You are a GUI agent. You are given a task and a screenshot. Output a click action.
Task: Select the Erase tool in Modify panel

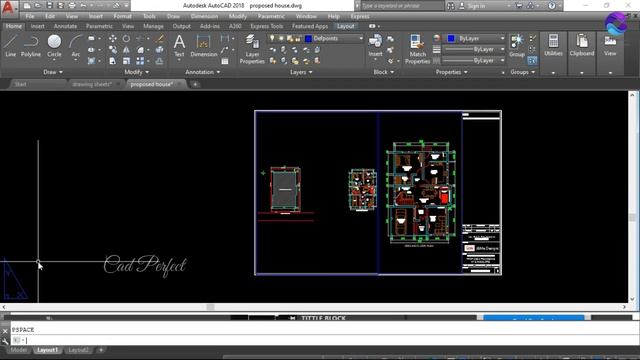(160, 38)
